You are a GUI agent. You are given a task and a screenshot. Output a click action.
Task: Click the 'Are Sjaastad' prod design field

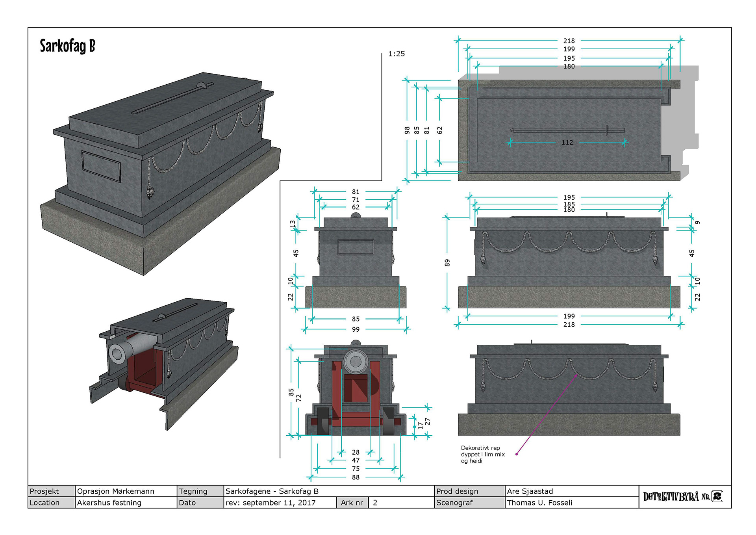pos(530,491)
